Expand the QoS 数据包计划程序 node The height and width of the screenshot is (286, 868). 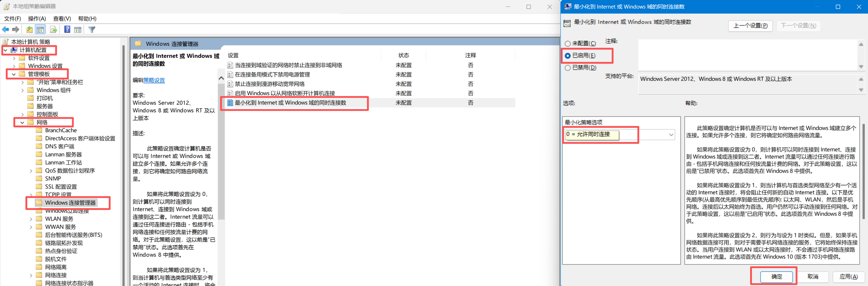(x=31, y=171)
